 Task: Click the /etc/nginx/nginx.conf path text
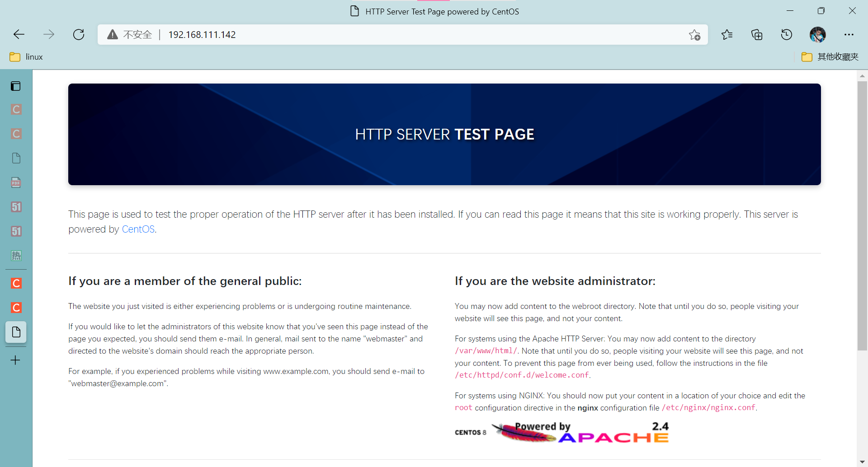[708, 408]
